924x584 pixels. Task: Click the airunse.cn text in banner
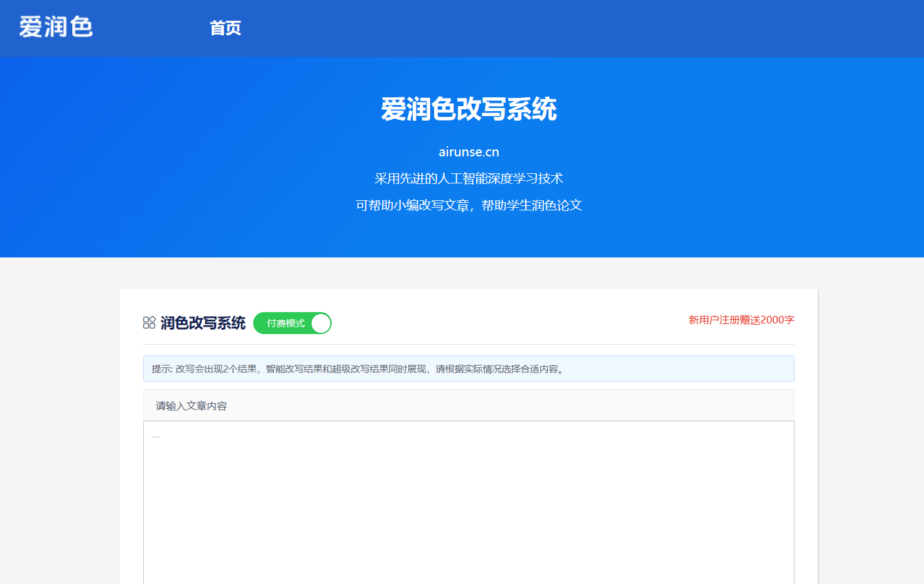[x=469, y=152]
